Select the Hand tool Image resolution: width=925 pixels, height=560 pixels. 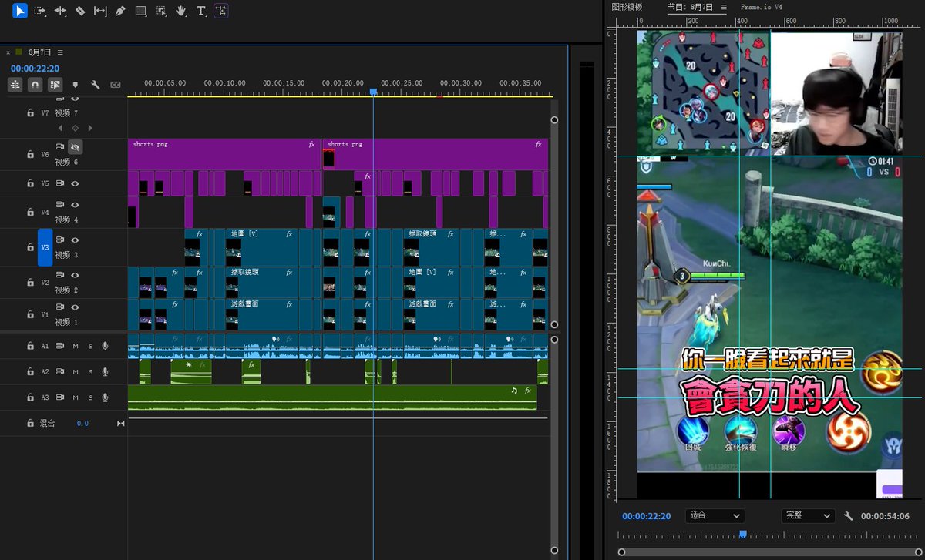(x=181, y=11)
